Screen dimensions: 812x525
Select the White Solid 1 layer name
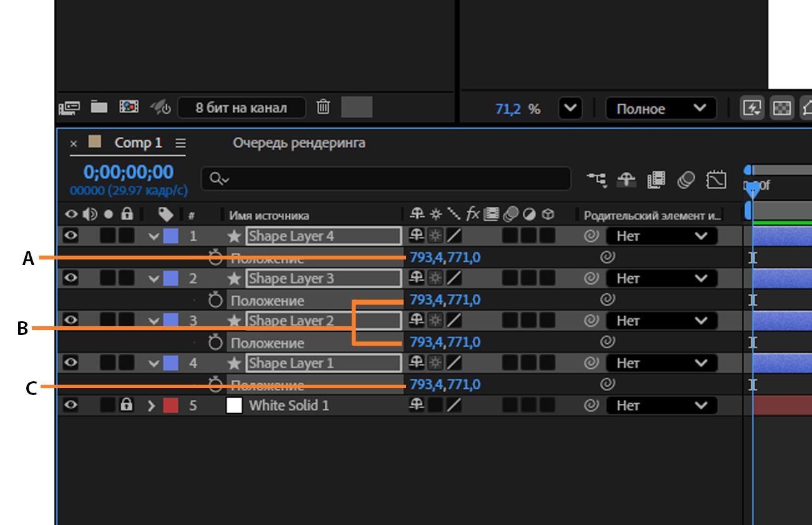pos(289,406)
